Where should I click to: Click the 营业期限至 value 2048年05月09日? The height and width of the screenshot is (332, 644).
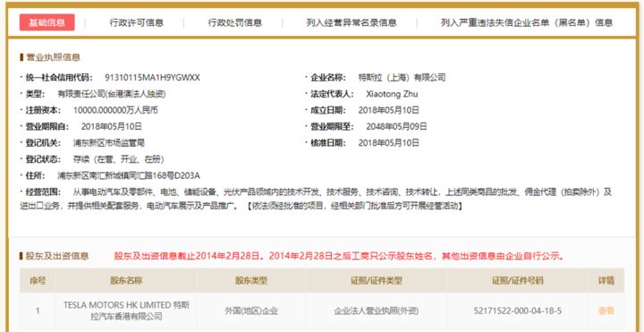click(396, 126)
